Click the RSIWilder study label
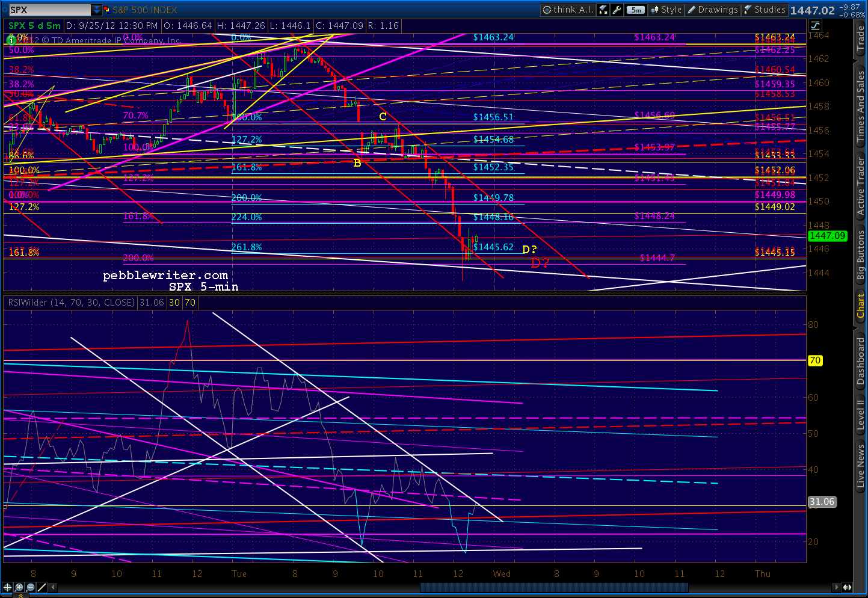The width and height of the screenshot is (868, 598). point(71,303)
